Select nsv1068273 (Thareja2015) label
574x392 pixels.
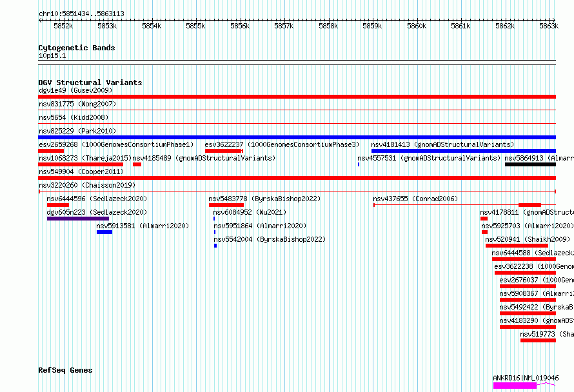(x=85, y=158)
